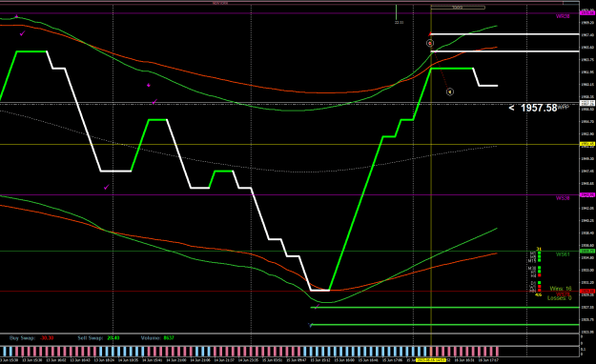Select the upper white horizontal line

click(504, 34)
